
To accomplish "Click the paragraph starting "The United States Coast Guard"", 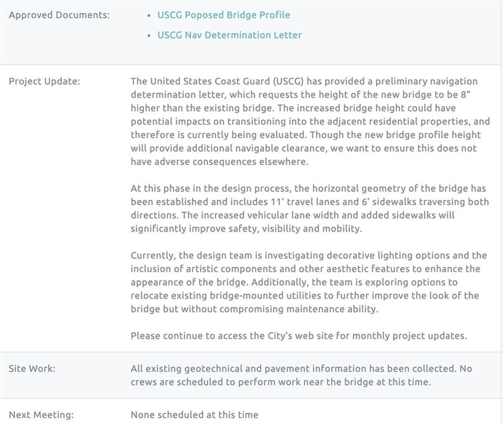I will click(x=309, y=121).
